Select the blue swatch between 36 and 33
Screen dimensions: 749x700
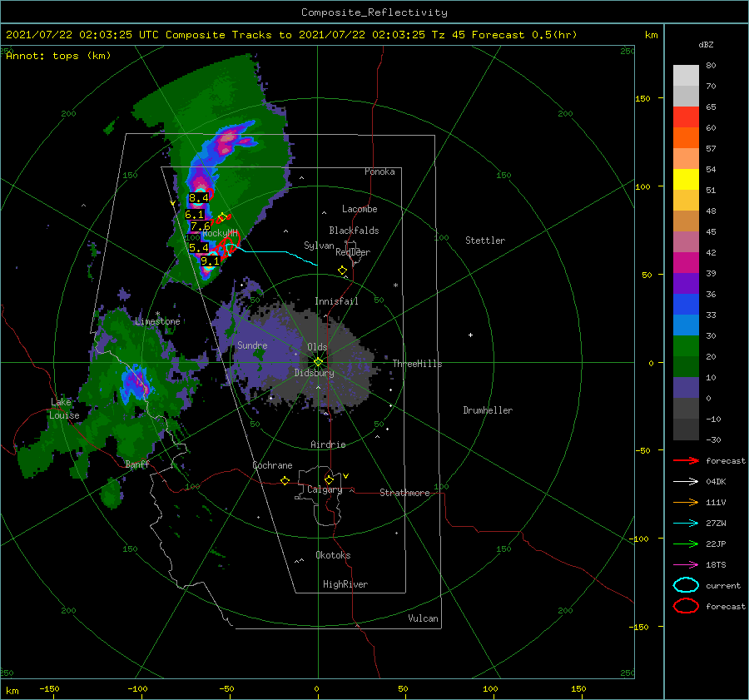686,305
